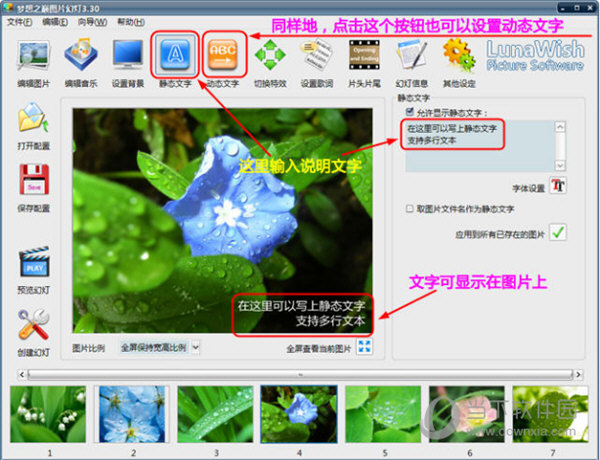
Task: Click inside the static text input box
Action: (x=480, y=146)
